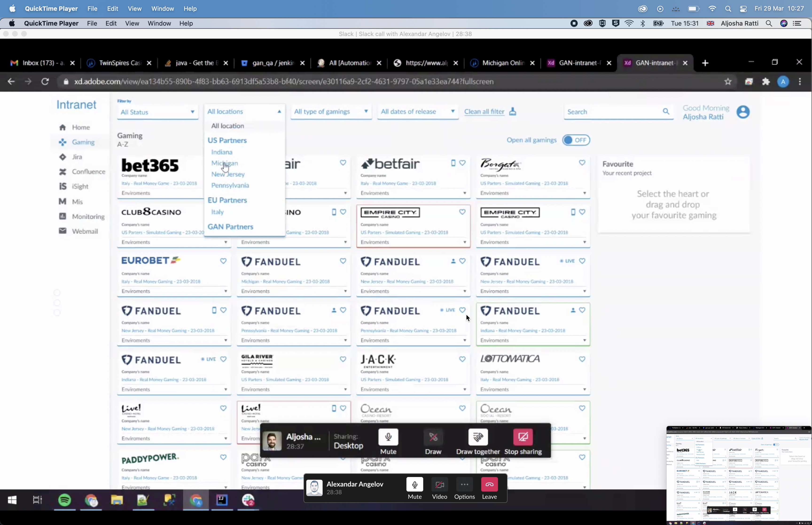
Task: Favourite the bet365 heart on Borgata card
Action: pos(582,163)
